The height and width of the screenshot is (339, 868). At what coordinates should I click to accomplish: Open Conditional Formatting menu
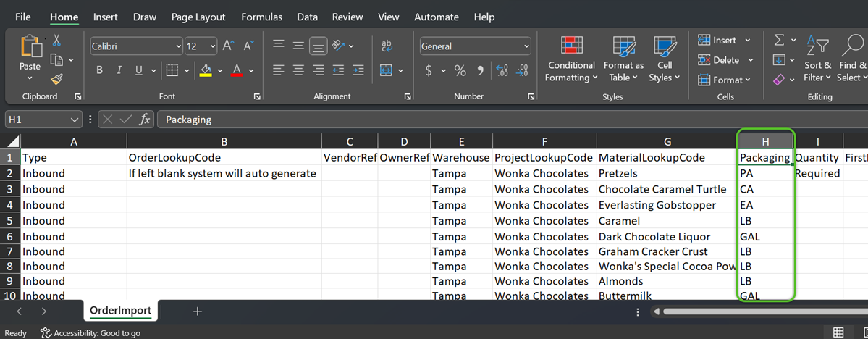570,59
